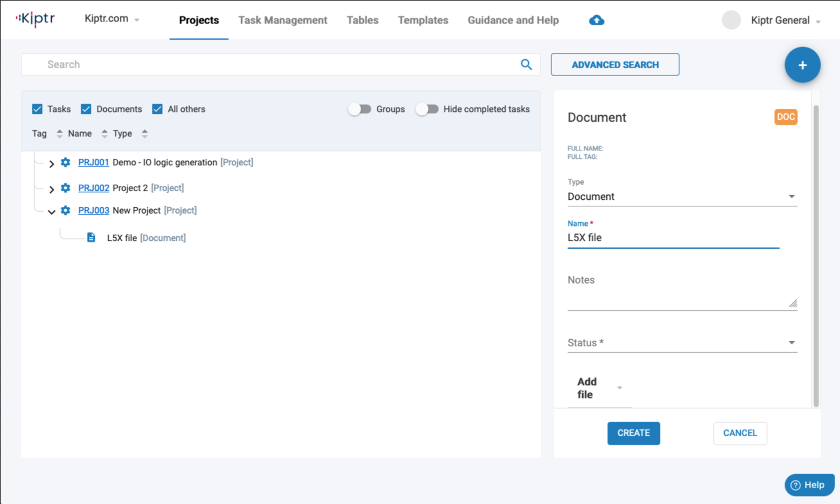Click the document icon beside L5X file
The height and width of the screenshot is (504, 840).
(x=91, y=237)
